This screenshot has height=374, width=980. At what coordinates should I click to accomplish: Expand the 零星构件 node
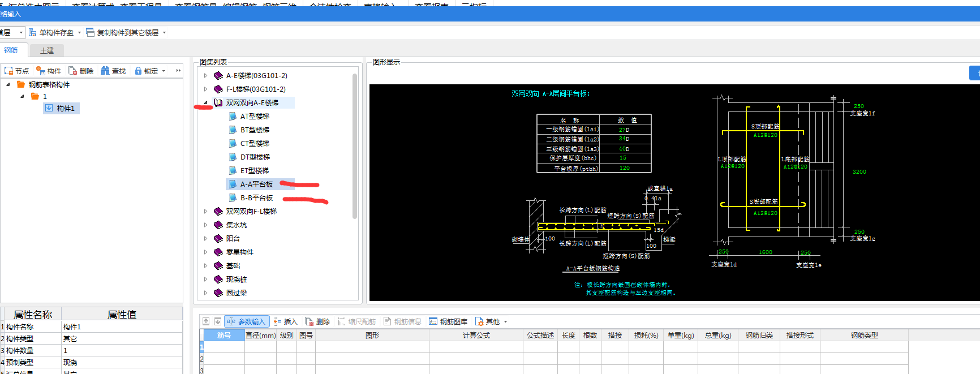tap(205, 252)
